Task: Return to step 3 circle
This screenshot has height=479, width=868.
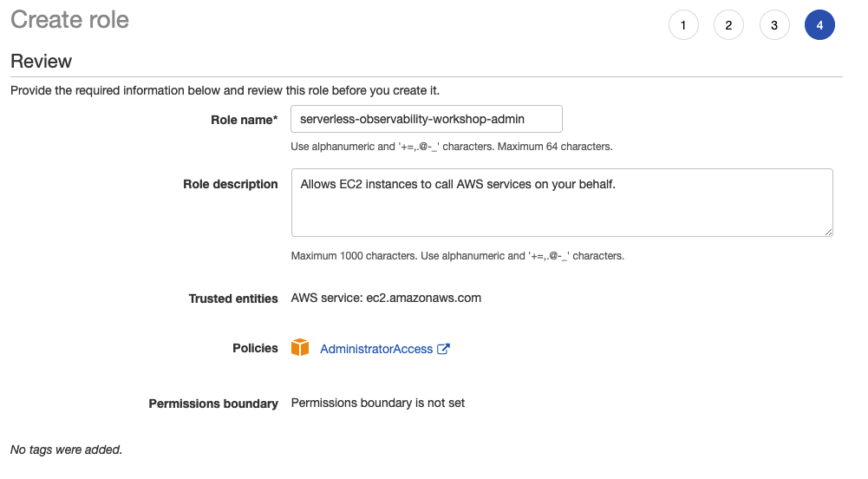Action: [774, 25]
